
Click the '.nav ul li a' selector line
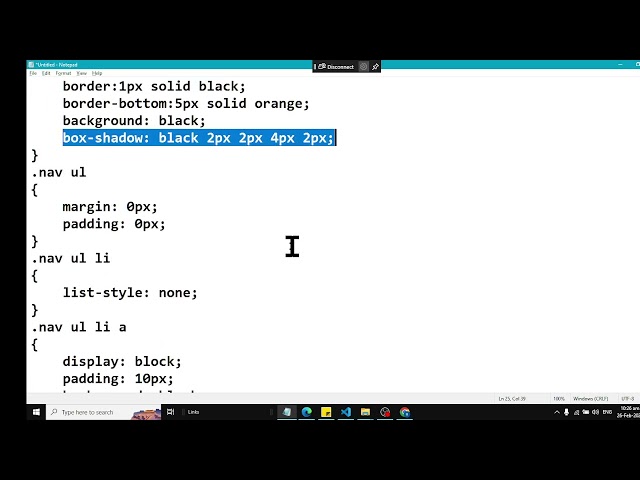[79, 327]
